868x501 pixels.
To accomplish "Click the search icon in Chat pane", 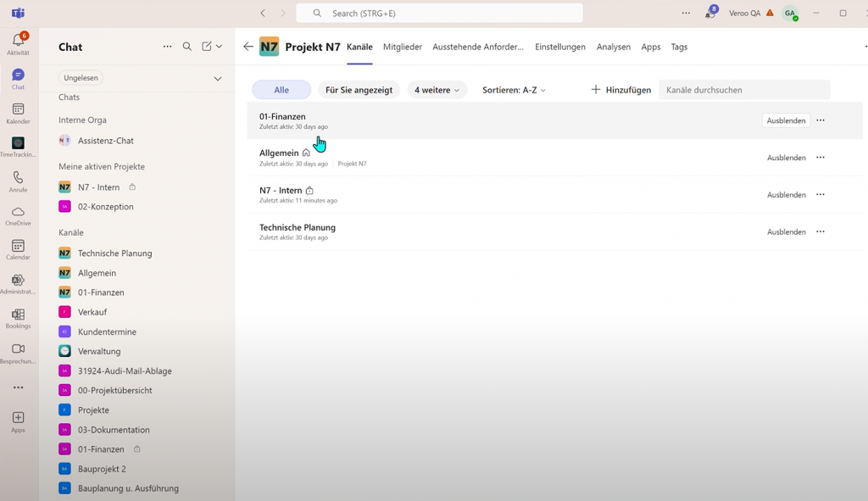I will pos(187,47).
